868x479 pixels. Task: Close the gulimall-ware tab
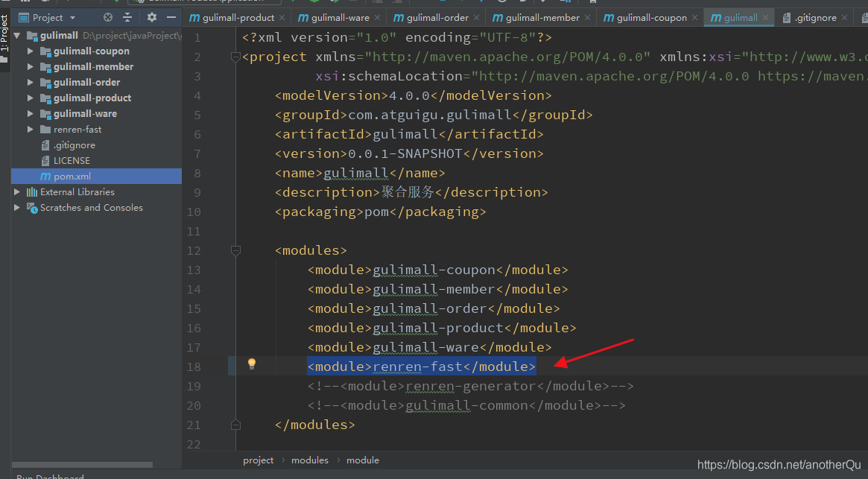(x=377, y=18)
